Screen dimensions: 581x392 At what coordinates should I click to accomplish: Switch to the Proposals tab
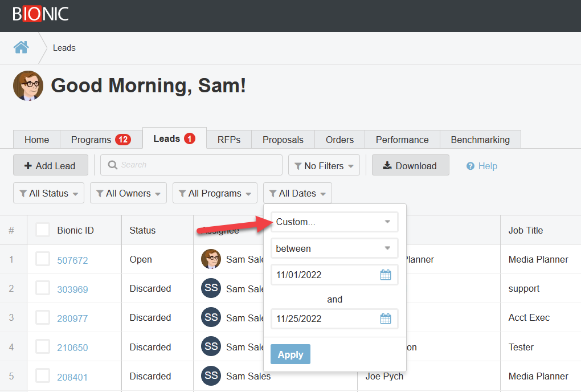coord(283,140)
